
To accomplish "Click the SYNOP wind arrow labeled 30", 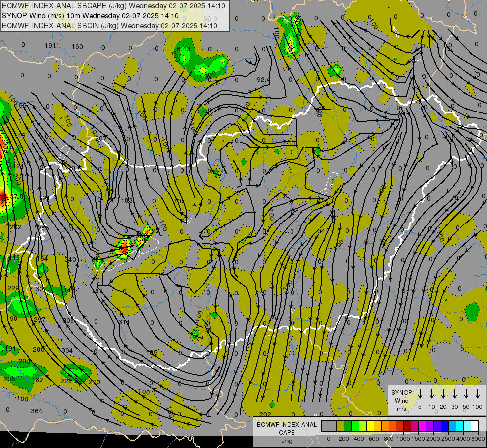I will pyautogui.click(x=455, y=393).
